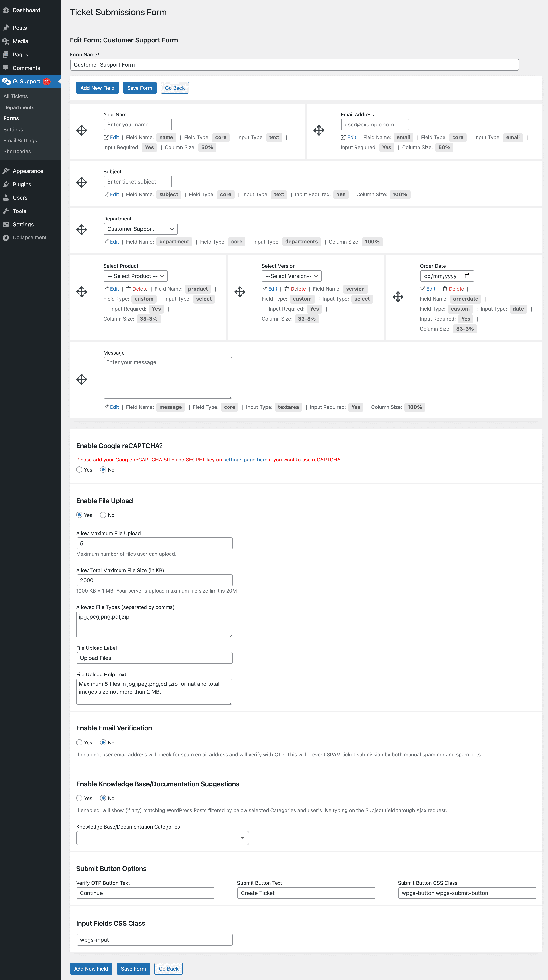Click the bottom Save Form button
Viewport: 548px width, 980px height.
tap(133, 969)
